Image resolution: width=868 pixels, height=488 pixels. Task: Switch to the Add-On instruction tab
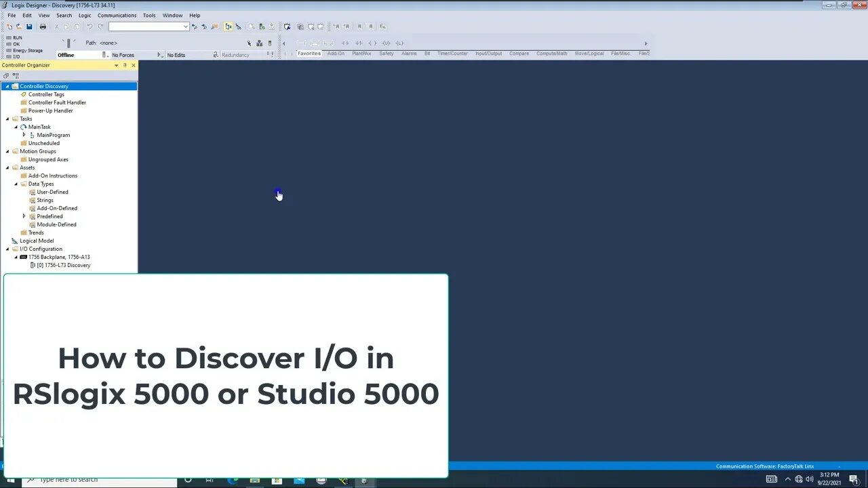336,54
